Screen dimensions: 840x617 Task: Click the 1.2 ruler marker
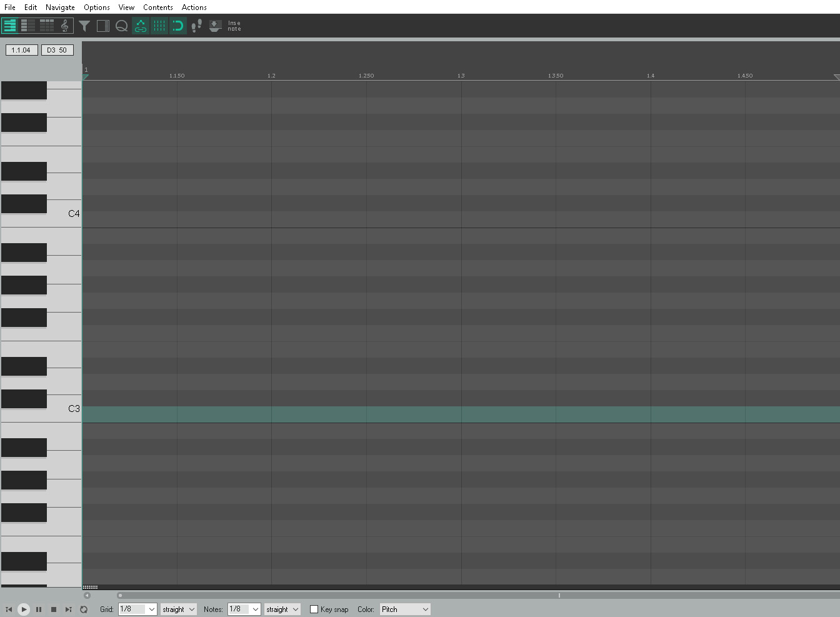[271, 76]
